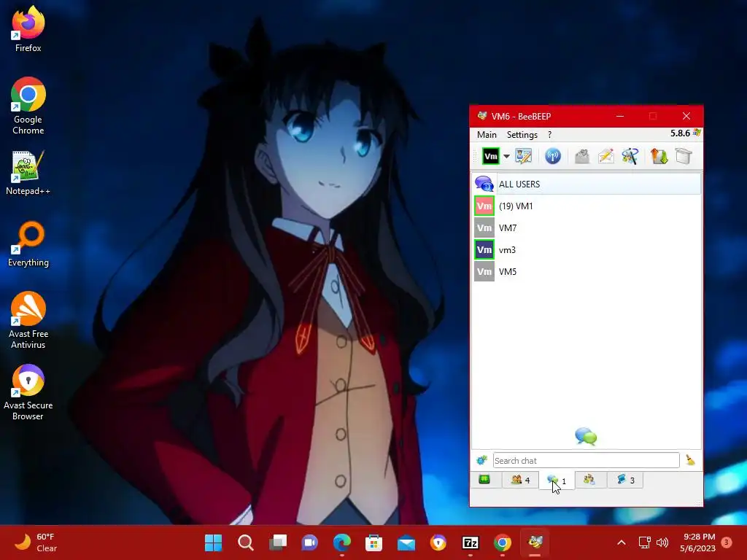Click the network icon in system tray

(x=644, y=542)
